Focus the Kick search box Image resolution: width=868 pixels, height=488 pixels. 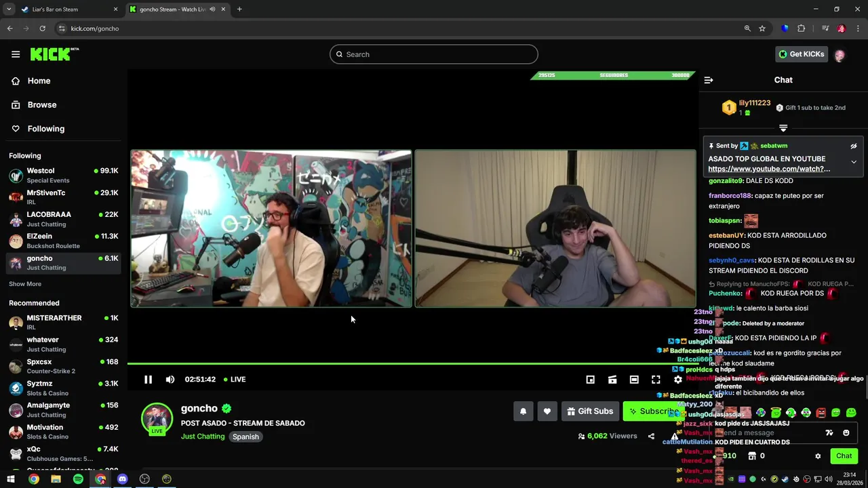[x=434, y=54]
